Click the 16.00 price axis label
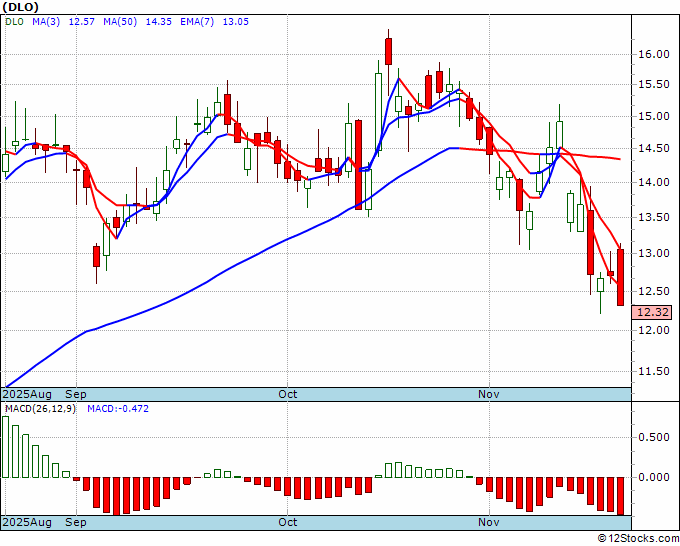 tap(654, 54)
